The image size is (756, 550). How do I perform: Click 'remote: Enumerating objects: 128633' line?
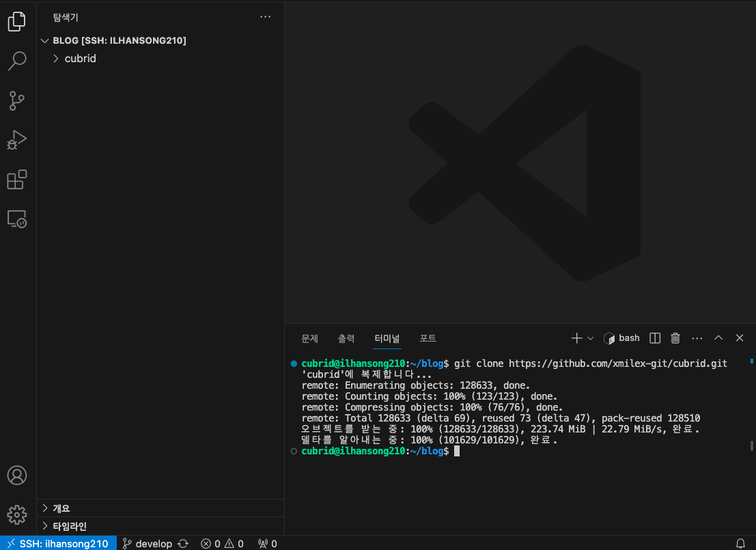(416, 385)
